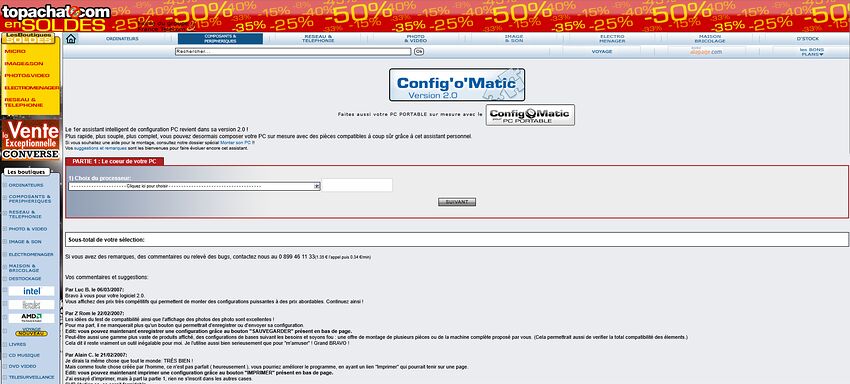Select the PARTIE 1 Le coeur de votre PC tab
Image resolution: width=850 pixels, height=384 pixels.
coord(114,162)
